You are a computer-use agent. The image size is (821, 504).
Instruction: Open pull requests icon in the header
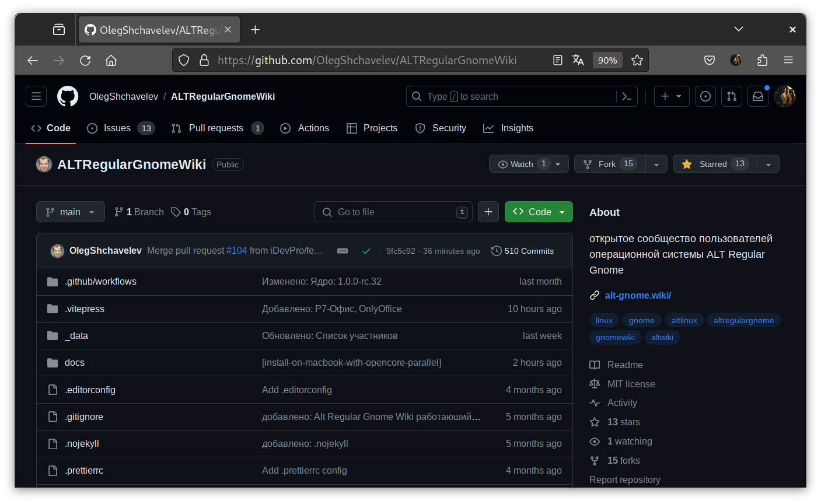point(732,96)
